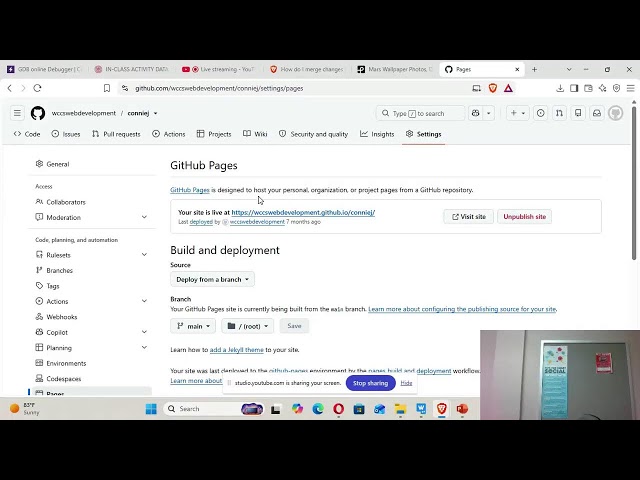Open File Explorer from the taskbar
Image resolution: width=640 pixels, height=480 pixels.
click(x=400, y=409)
